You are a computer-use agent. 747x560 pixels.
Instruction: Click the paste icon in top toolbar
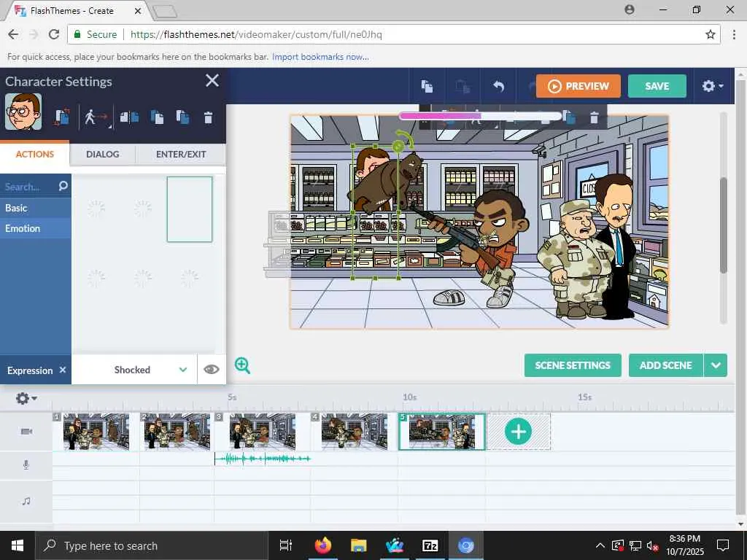(462, 86)
